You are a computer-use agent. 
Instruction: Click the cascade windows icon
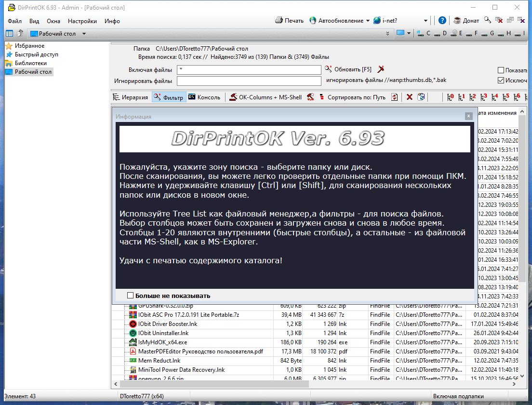[x=510, y=20]
